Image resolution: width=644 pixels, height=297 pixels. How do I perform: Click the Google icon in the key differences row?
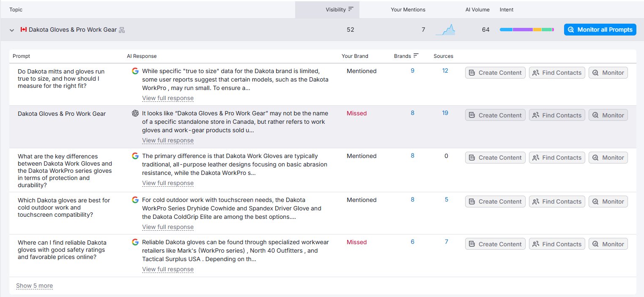coord(135,156)
